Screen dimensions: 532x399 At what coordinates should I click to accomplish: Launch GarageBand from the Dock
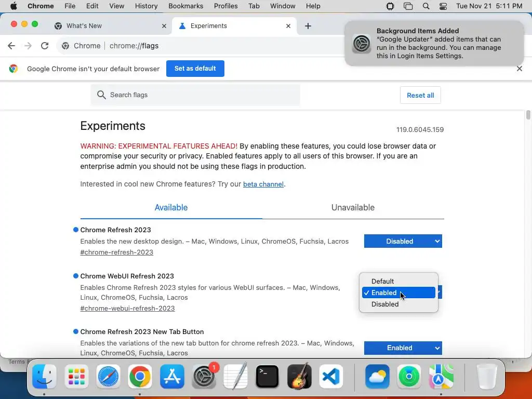(x=299, y=376)
